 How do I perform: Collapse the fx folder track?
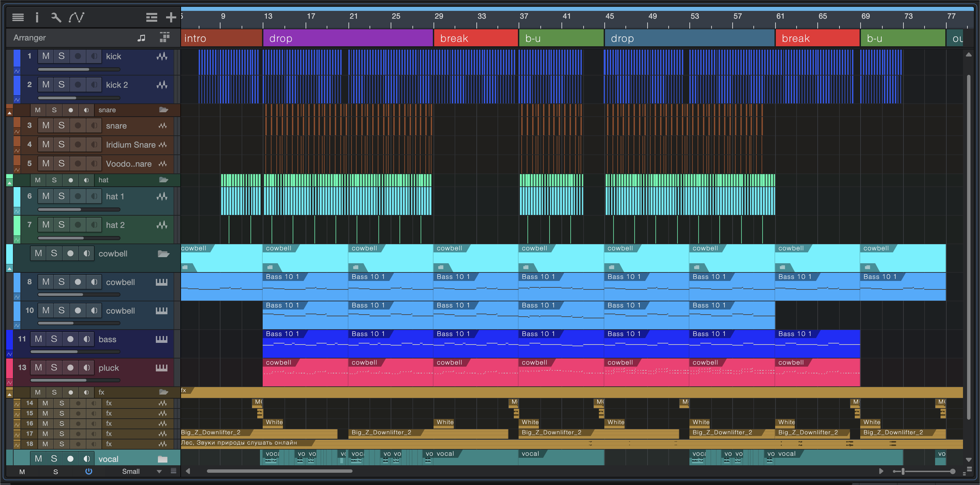pyautogui.click(x=10, y=395)
